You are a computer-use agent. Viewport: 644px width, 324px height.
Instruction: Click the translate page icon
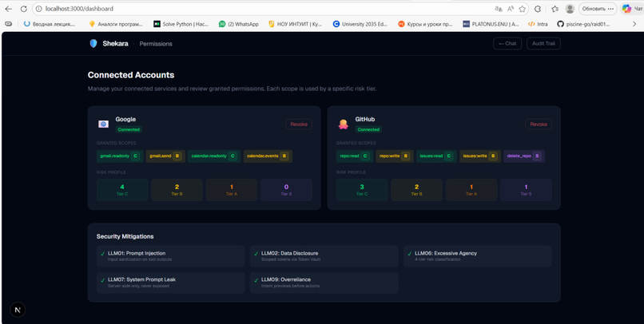pos(499,9)
